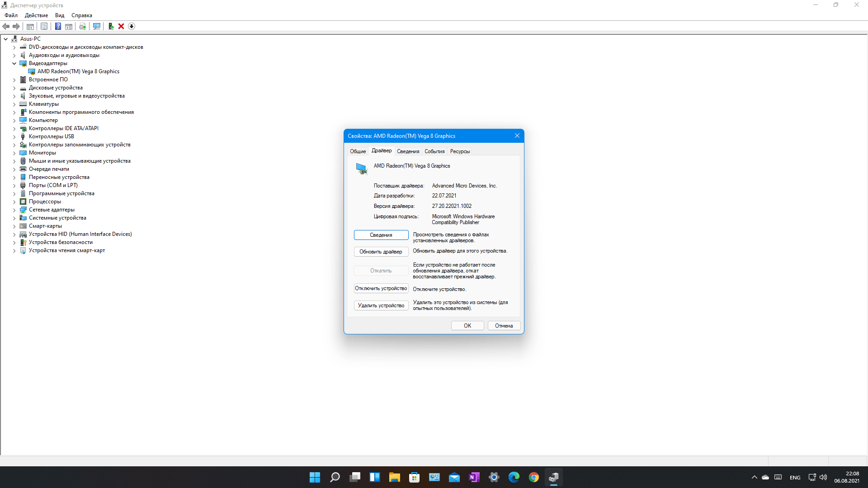
Task: Click the Отмена button
Action: 504,326
